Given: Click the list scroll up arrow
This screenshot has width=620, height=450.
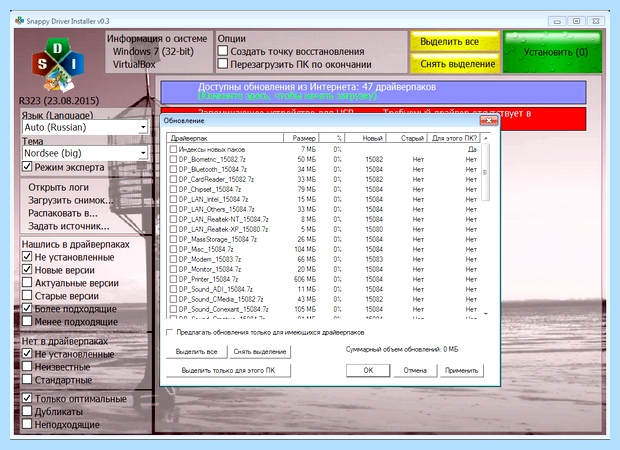Looking at the screenshot, I should tap(486, 138).
